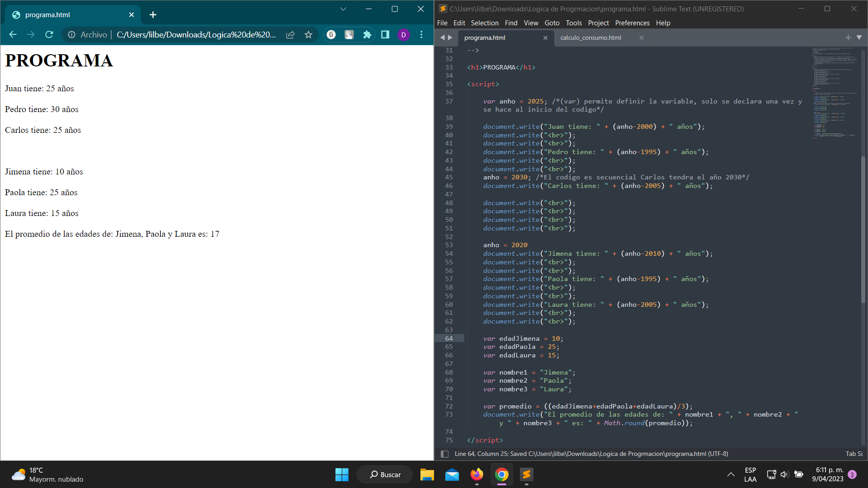Open a new Chrome tab with plus button
This screenshot has width=868, height=488.
[153, 15]
